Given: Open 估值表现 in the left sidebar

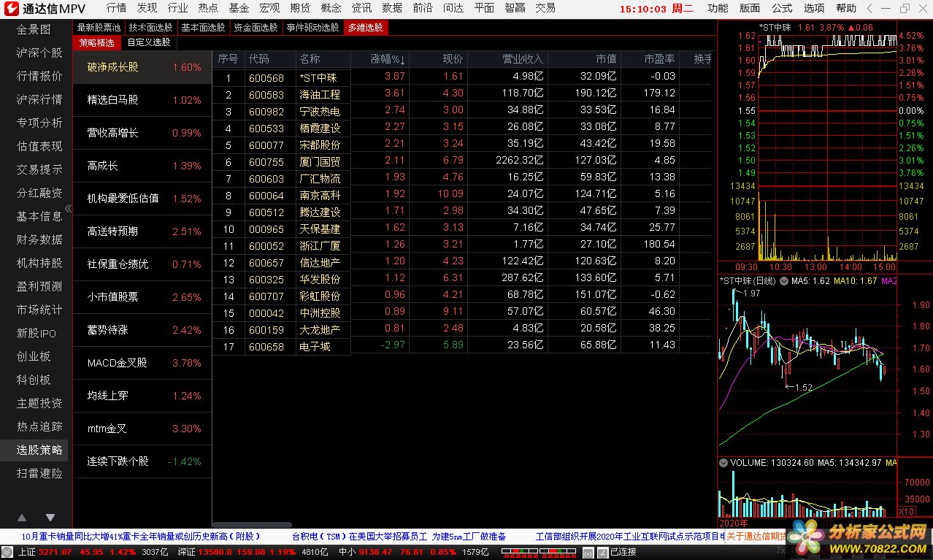Looking at the screenshot, I should (x=39, y=146).
